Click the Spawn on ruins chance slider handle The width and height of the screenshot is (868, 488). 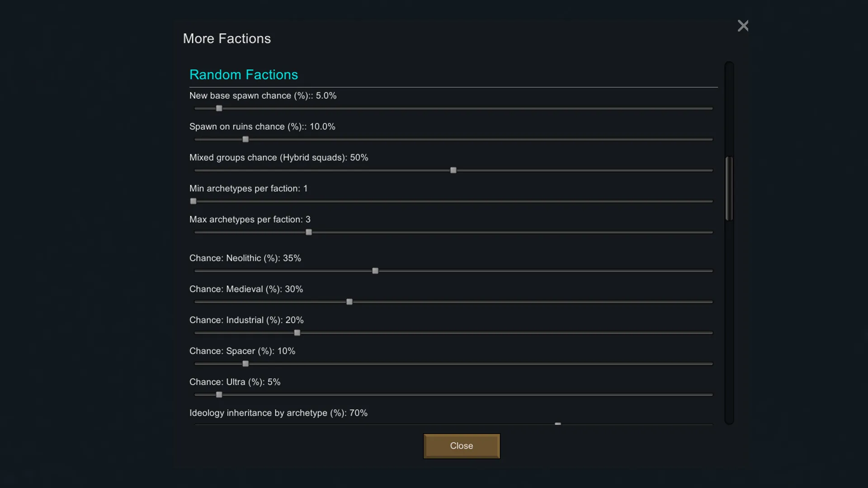click(x=245, y=139)
